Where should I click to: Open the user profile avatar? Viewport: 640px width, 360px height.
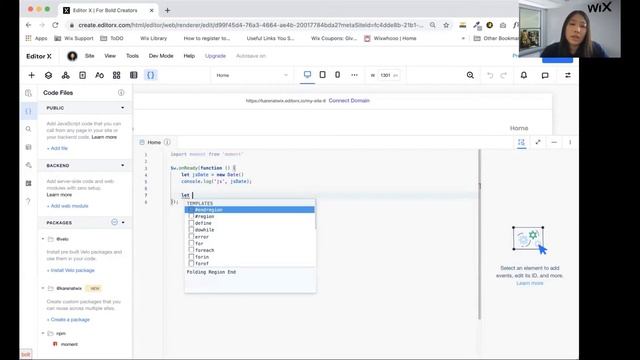[x=72, y=56]
